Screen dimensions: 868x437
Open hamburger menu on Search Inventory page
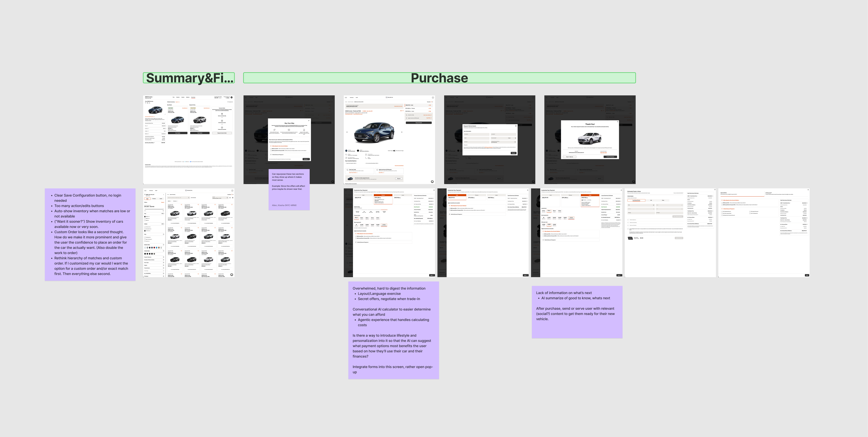click(145, 191)
